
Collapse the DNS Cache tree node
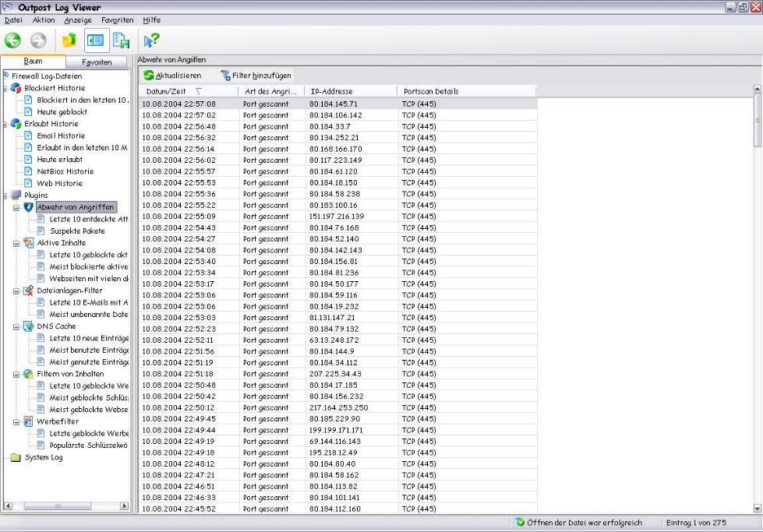16,327
